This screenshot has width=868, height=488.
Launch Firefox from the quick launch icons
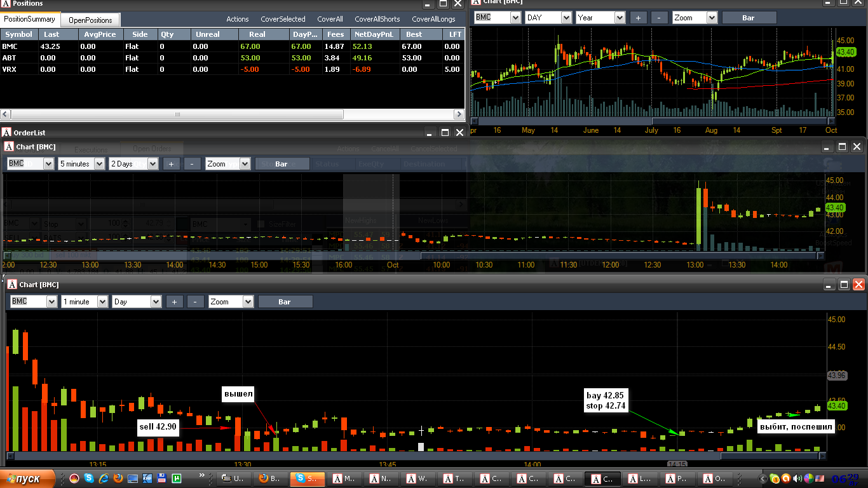point(118,478)
